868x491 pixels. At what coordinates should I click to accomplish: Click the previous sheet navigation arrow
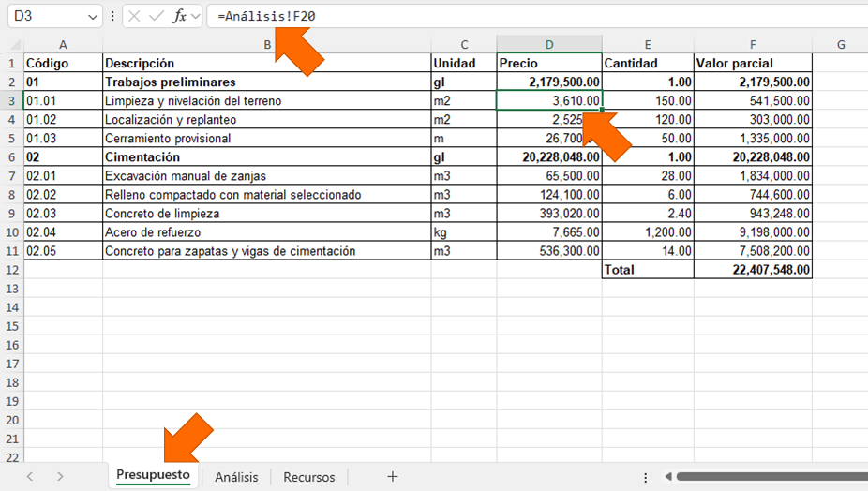(30, 477)
